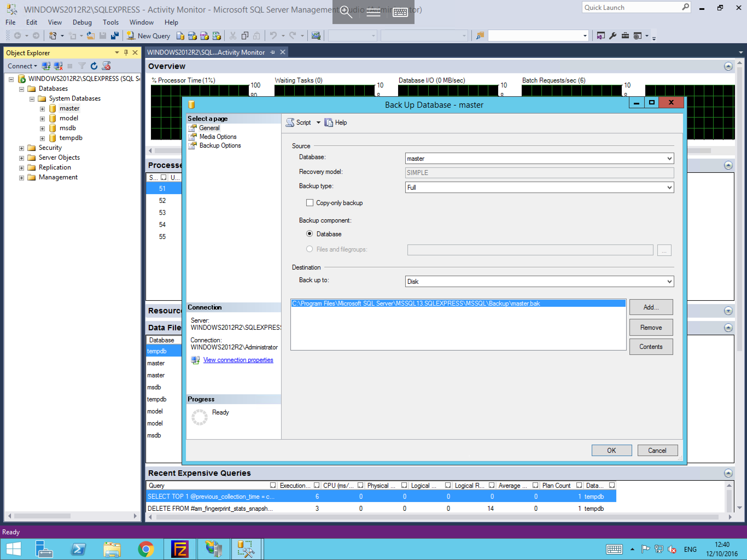747x560 pixels.
Task: Open FileZilla from the taskbar
Action: coord(180,549)
